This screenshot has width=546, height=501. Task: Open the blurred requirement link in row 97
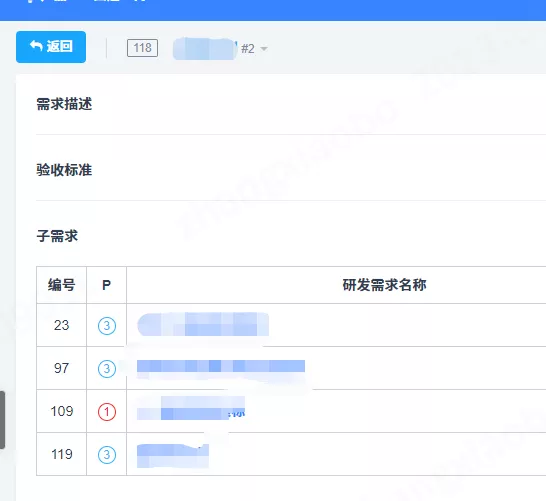pos(221,367)
